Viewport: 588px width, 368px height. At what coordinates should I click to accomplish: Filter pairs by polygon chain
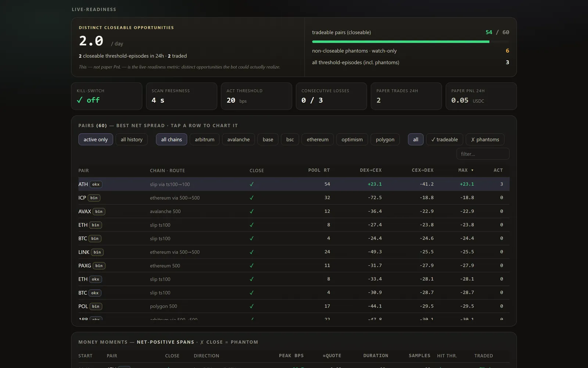[x=385, y=139]
